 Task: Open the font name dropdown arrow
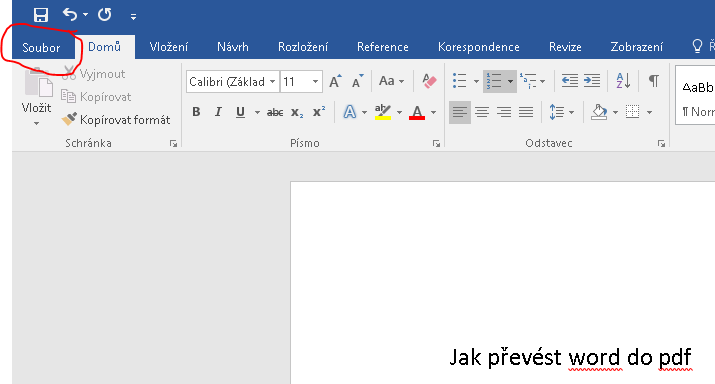tap(272, 82)
